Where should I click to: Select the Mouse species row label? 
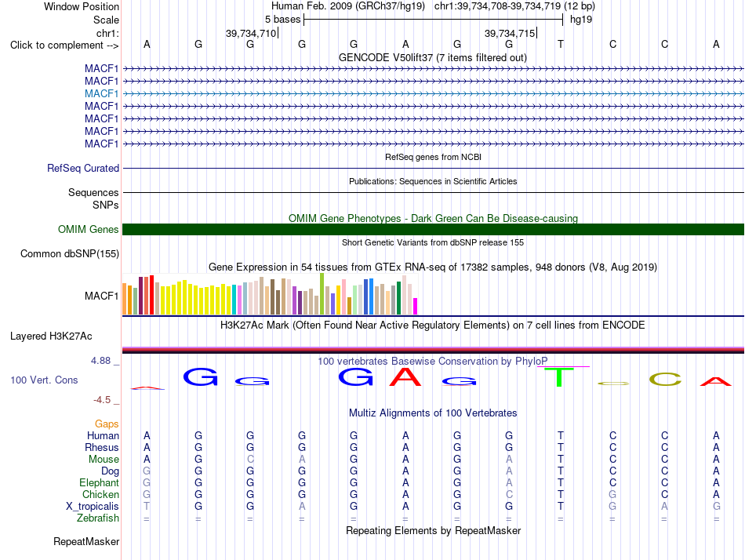point(104,460)
